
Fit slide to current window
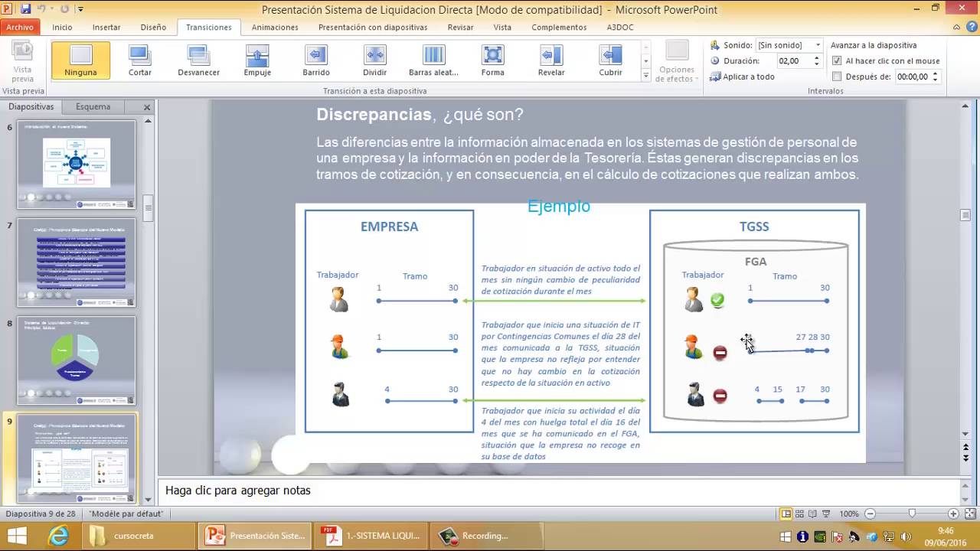[x=969, y=514]
